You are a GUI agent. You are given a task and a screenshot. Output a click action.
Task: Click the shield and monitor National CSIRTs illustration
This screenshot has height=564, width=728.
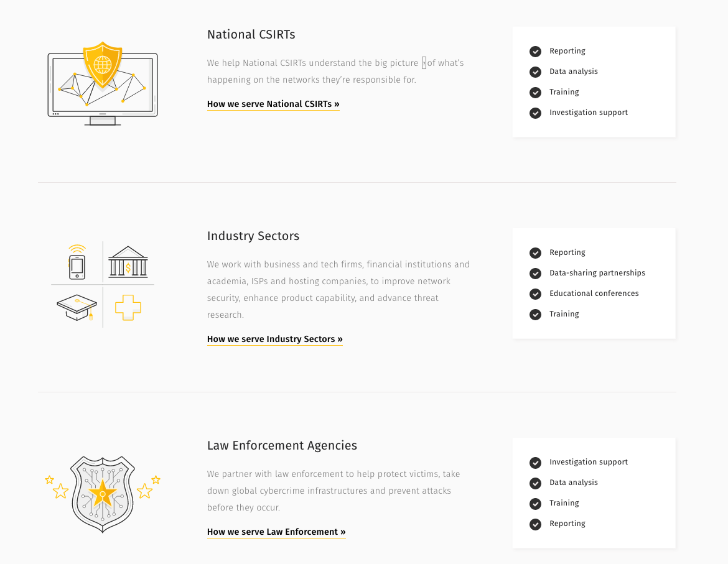pyautogui.click(x=103, y=84)
